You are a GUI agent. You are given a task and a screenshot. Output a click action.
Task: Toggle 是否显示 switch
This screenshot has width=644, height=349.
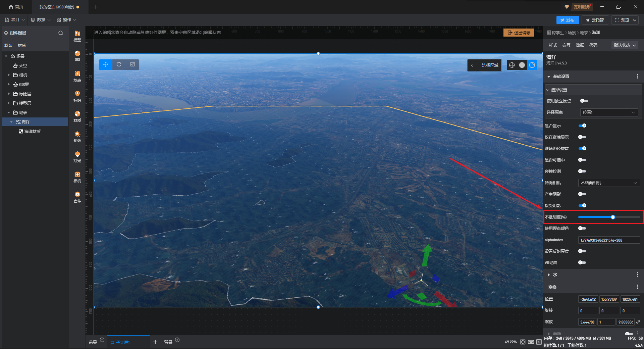(x=582, y=126)
